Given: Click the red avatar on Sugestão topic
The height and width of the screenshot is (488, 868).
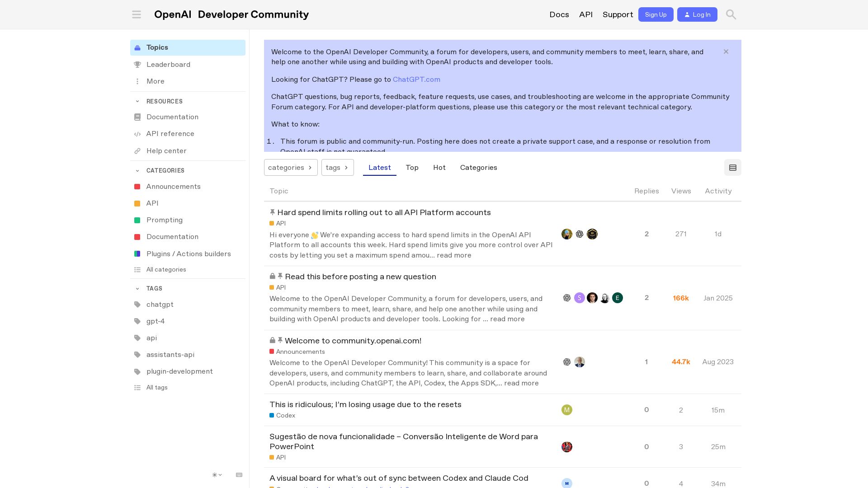Looking at the screenshot, I should 567,447.
